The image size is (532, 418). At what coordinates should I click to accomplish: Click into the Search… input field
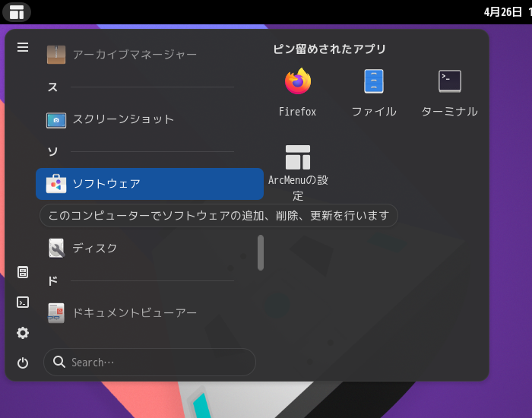(150, 362)
